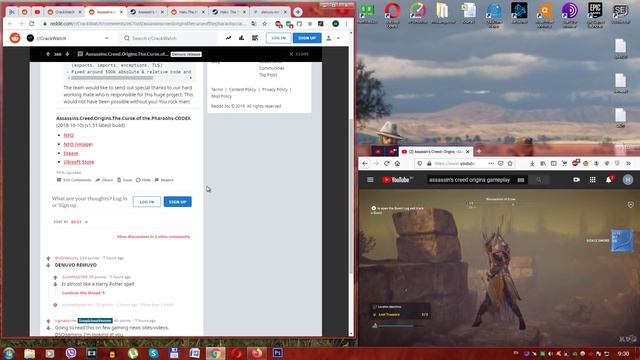Viewport: 640px width, 360px height.
Task: Go back in the Firefox window
Action: [x=365, y=163]
